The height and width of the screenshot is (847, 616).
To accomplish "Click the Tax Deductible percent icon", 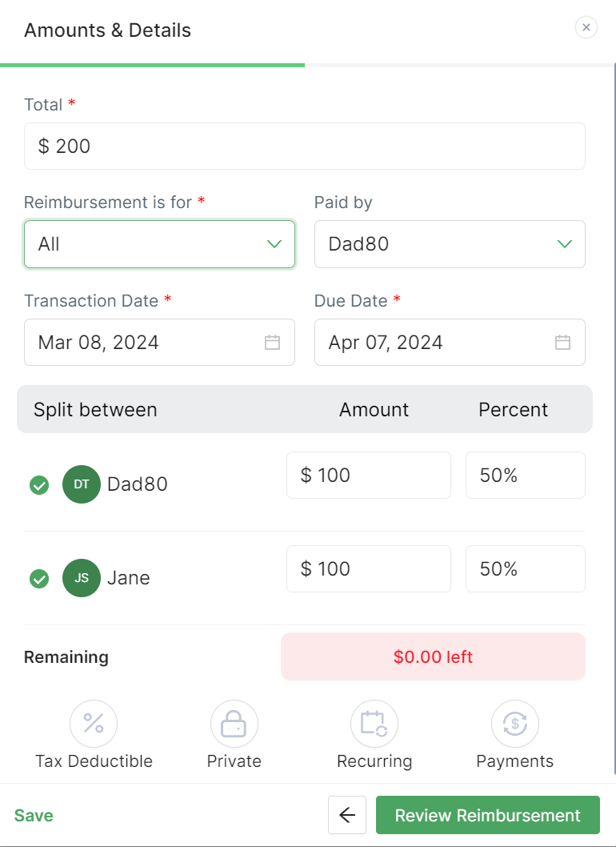I will [x=94, y=724].
